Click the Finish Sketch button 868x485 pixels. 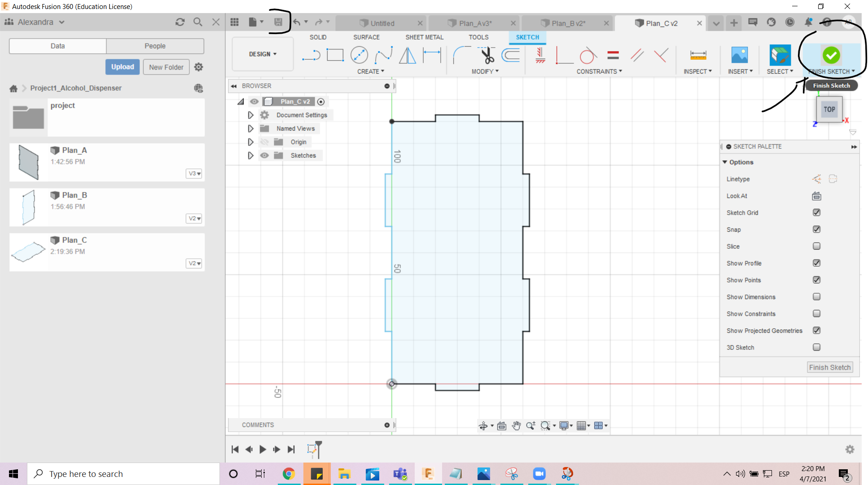tap(830, 55)
